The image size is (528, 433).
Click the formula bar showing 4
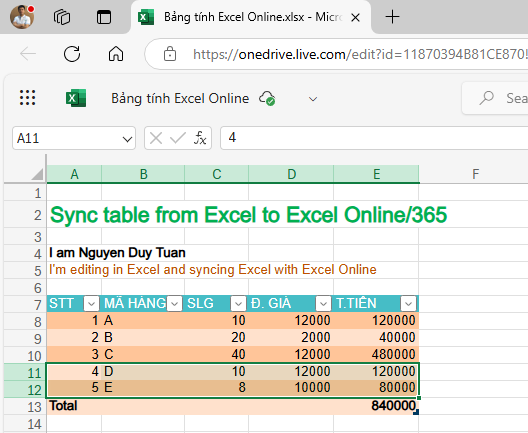click(x=374, y=138)
